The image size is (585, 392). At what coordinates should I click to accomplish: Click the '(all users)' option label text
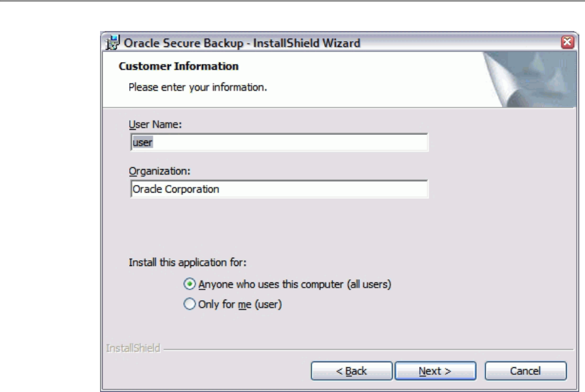(370, 284)
